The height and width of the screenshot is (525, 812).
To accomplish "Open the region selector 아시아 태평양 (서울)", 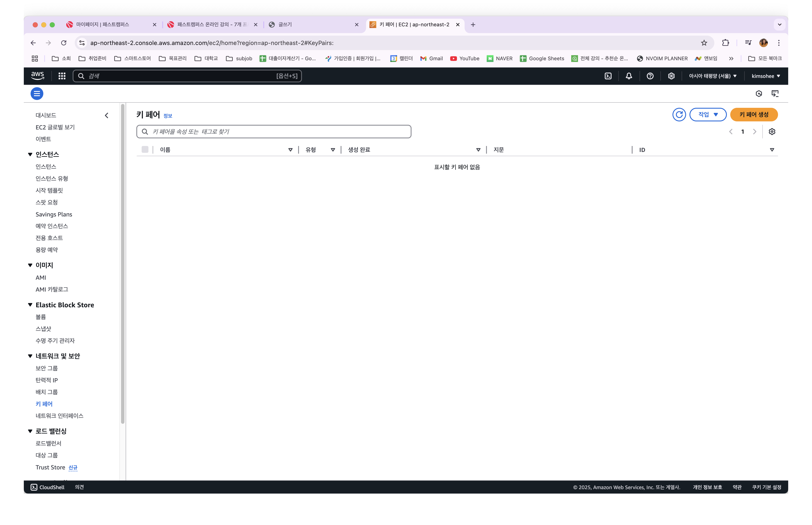I will tap(712, 76).
